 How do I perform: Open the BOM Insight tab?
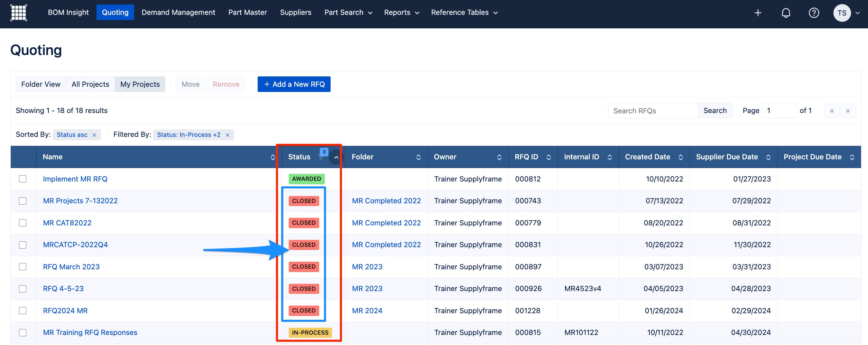68,12
